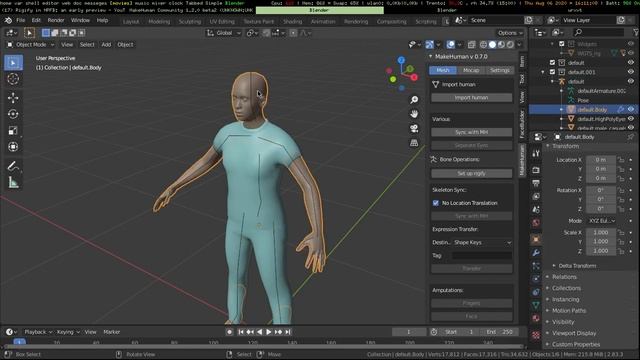The image size is (640, 360).
Task: Open the Tool properties tab icon
Action: 536,153
